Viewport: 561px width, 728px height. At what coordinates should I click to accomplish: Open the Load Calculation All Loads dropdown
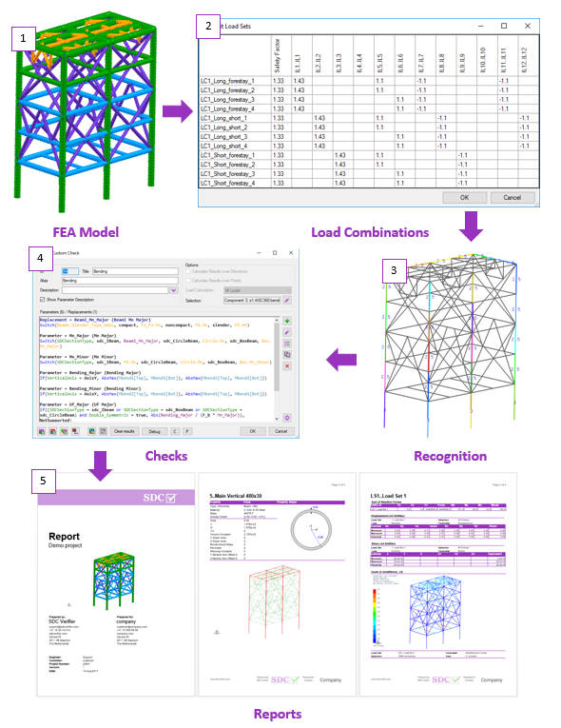(x=257, y=290)
